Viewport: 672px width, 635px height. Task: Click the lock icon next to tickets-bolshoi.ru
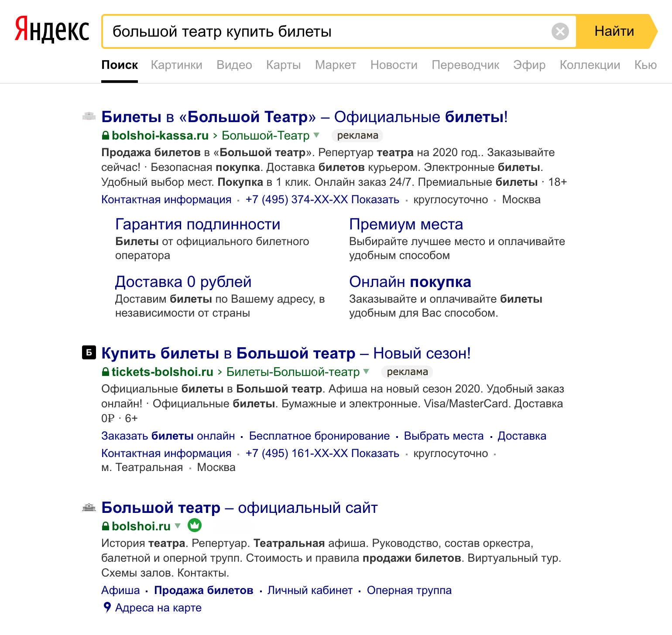coord(105,372)
